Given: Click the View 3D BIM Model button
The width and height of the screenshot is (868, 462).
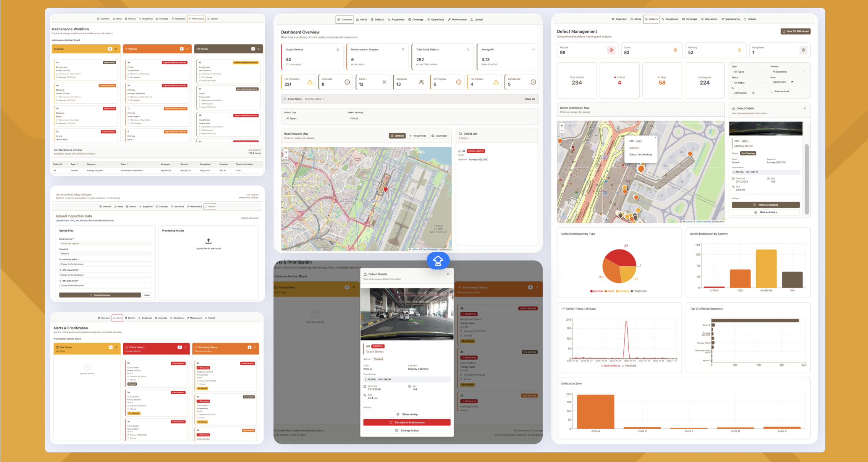Looking at the screenshot, I should [x=795, y=32].
